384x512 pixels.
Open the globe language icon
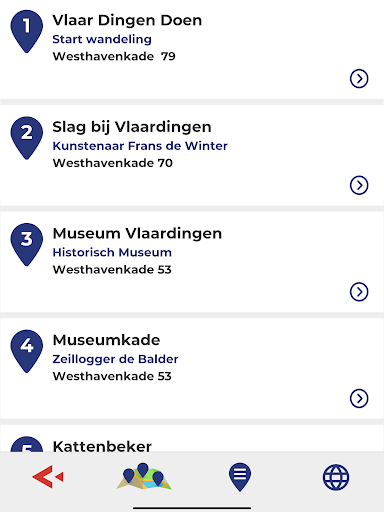coord(336,477)
